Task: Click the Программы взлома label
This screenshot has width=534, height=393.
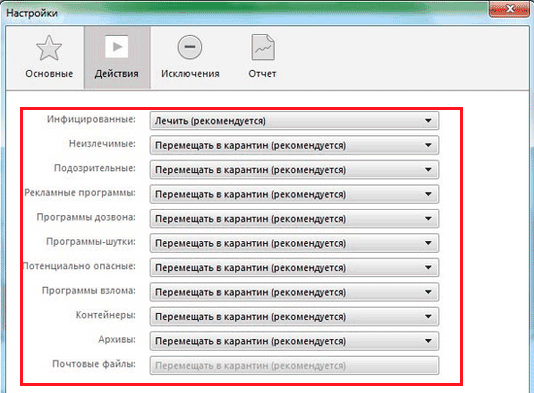Action: pos(89,291)
